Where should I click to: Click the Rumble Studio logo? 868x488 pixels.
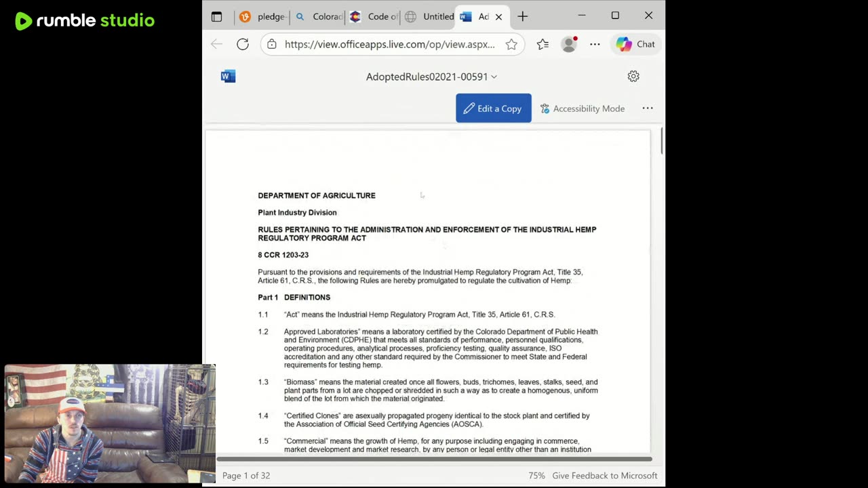(85, 20)
